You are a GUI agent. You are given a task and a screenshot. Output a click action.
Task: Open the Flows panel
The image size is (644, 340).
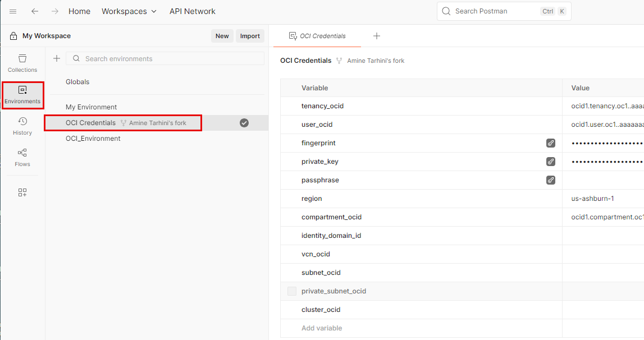22,156
